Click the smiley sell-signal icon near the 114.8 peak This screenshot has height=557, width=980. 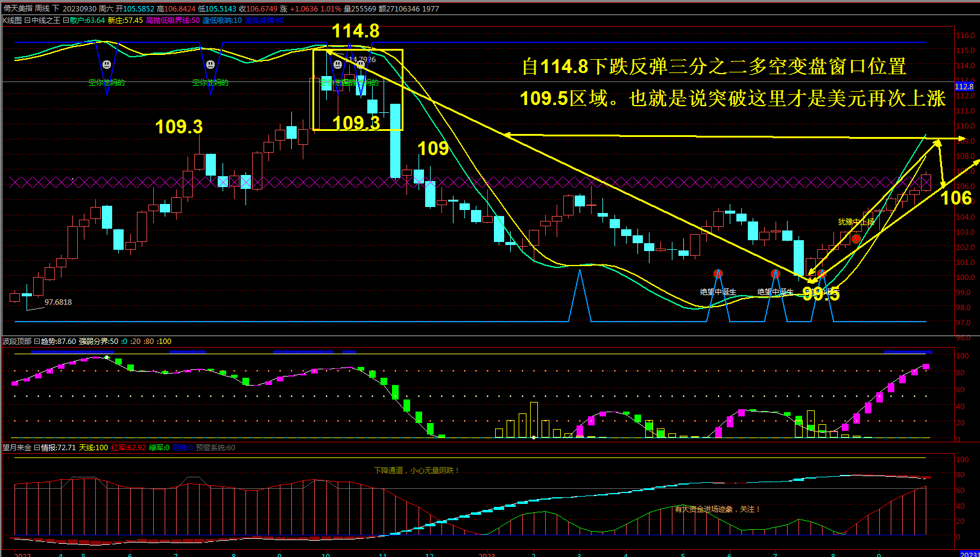pos(338,63)
